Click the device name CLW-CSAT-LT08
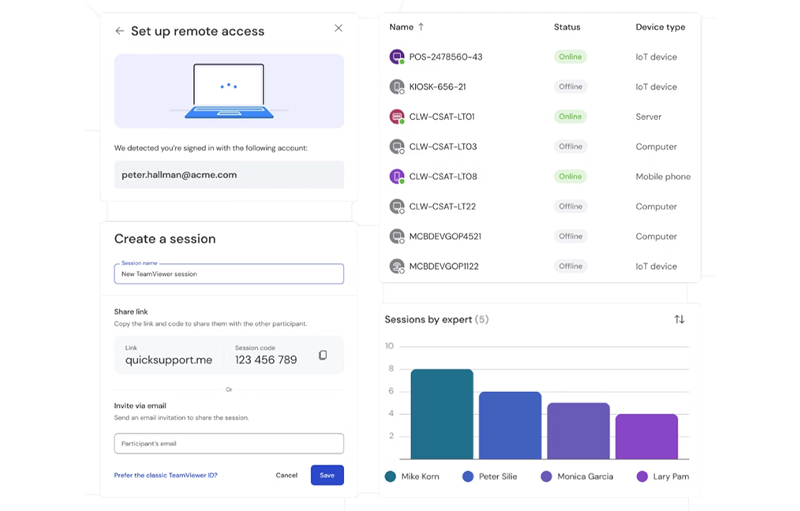Screen dimensions: 800x511 (x=443, y=176)
